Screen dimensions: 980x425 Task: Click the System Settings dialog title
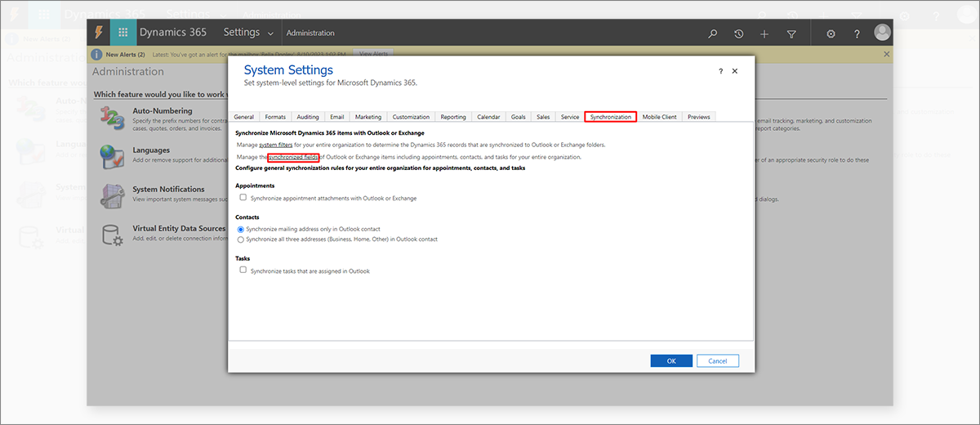tap(288, 70)
